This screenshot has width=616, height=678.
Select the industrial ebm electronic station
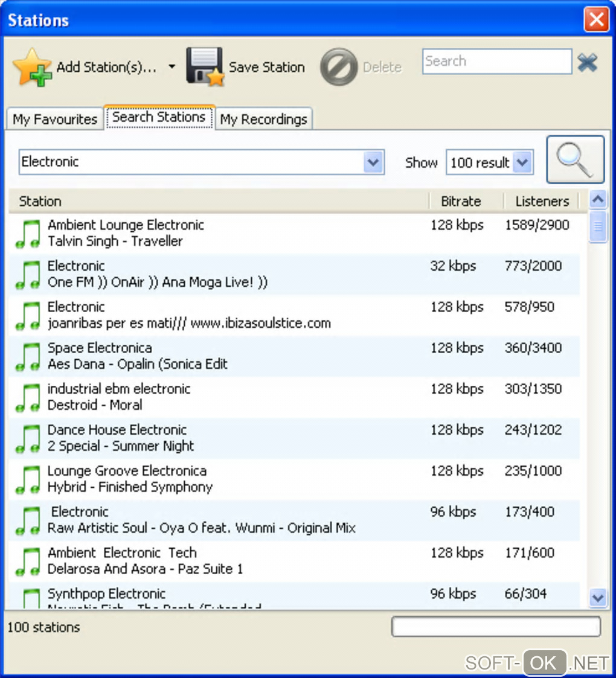coord(118,389)
